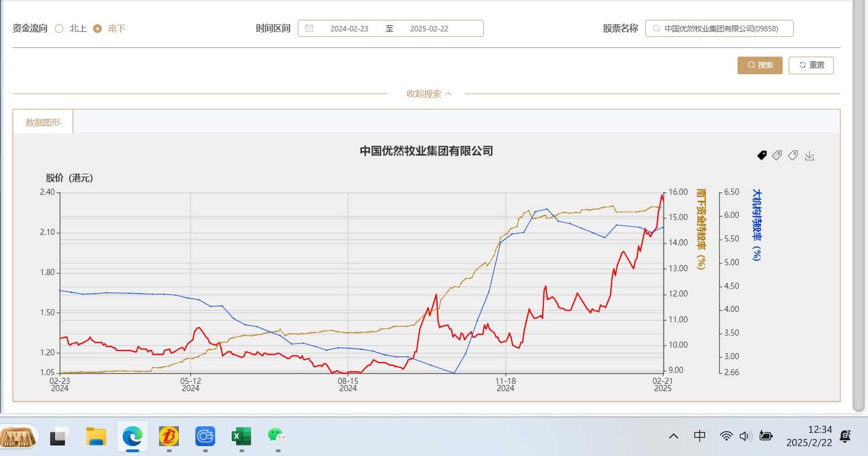Click the 股价（港元）axis title

pos(69,178)
